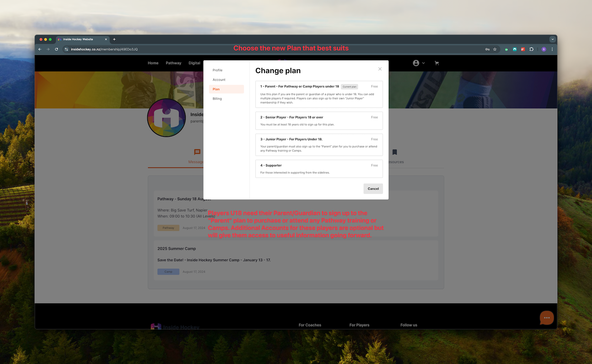592x364 pixels.
Task: Open the For Players footer link
Action: click(x=359, y=325)
